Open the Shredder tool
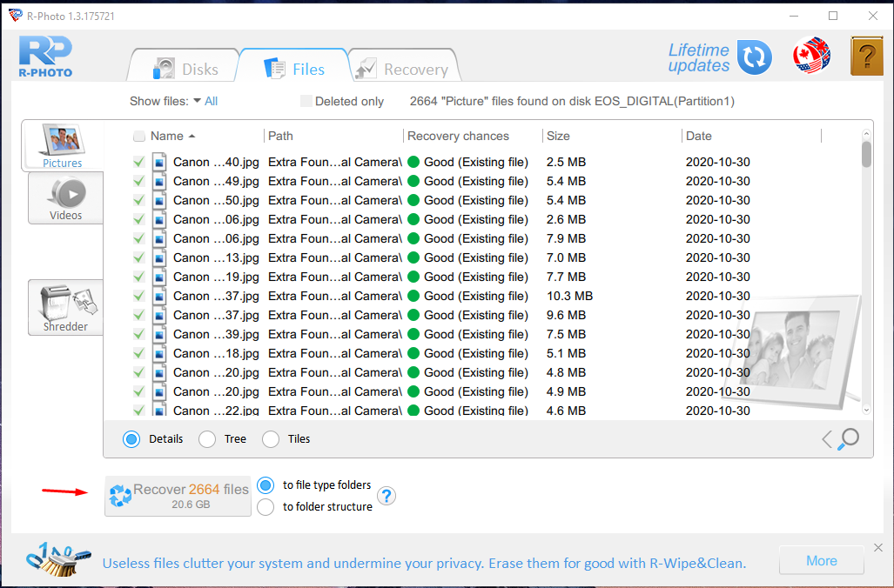 (x=65, y=308)
